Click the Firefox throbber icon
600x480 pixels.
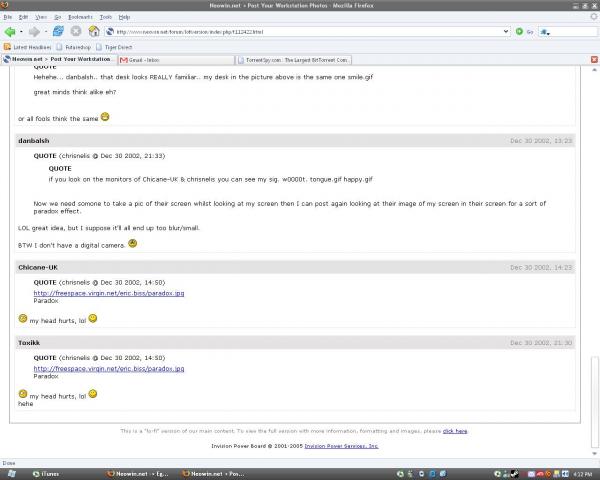[x=594, y=16]
